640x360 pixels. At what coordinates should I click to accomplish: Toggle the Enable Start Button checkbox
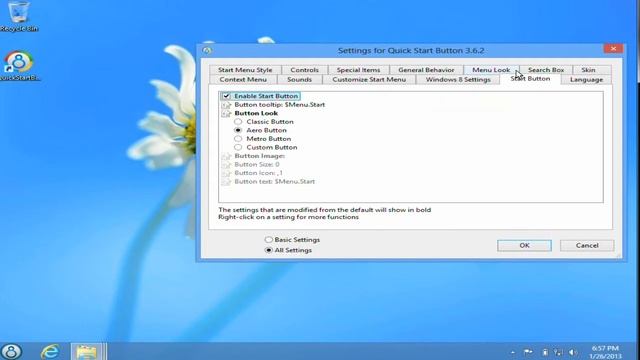(x=227, y=96)
